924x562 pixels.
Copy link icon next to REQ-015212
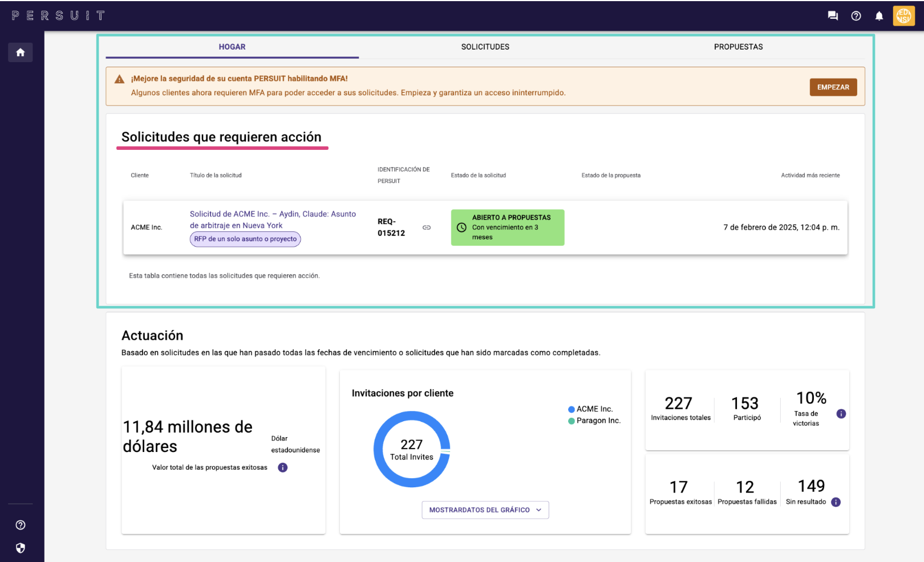point(427,227)
